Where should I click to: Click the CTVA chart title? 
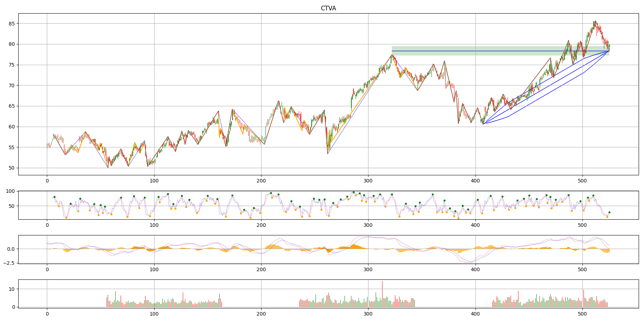click(328, 8)
